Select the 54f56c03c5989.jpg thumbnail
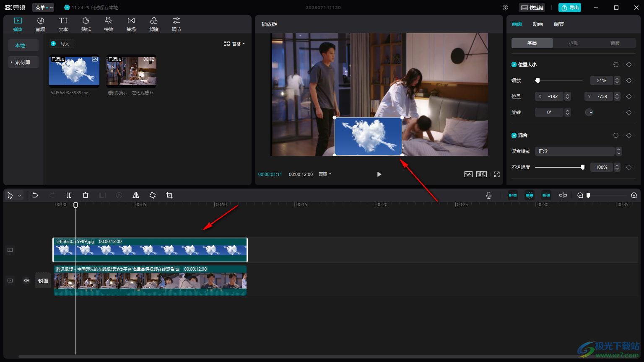The width and height of the screenshot is (644, 362). (x=74, y=71)
